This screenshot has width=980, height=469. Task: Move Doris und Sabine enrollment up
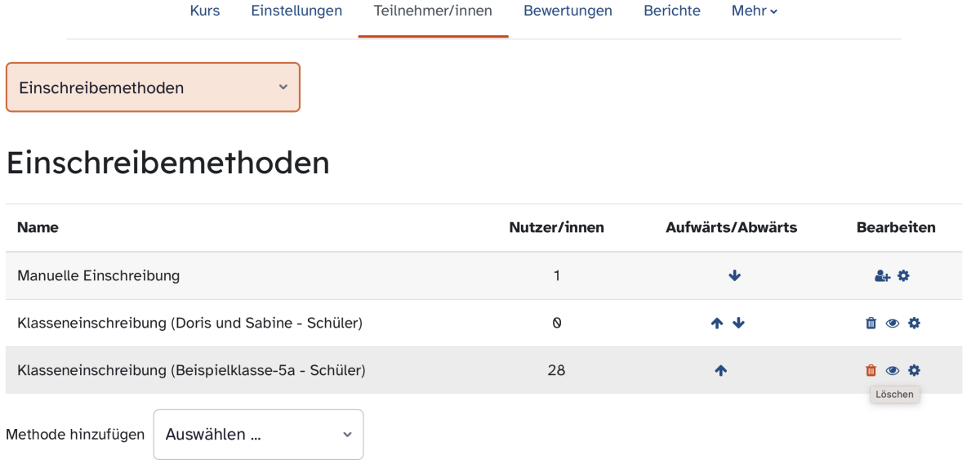[717, 324]
